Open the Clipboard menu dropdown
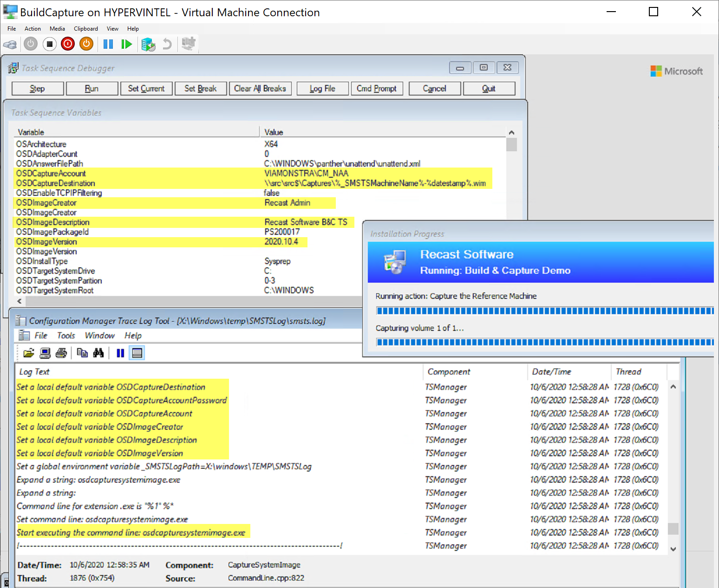Image resolution: width=719 pixels, height=588 pixels. [x=86, y=29]
